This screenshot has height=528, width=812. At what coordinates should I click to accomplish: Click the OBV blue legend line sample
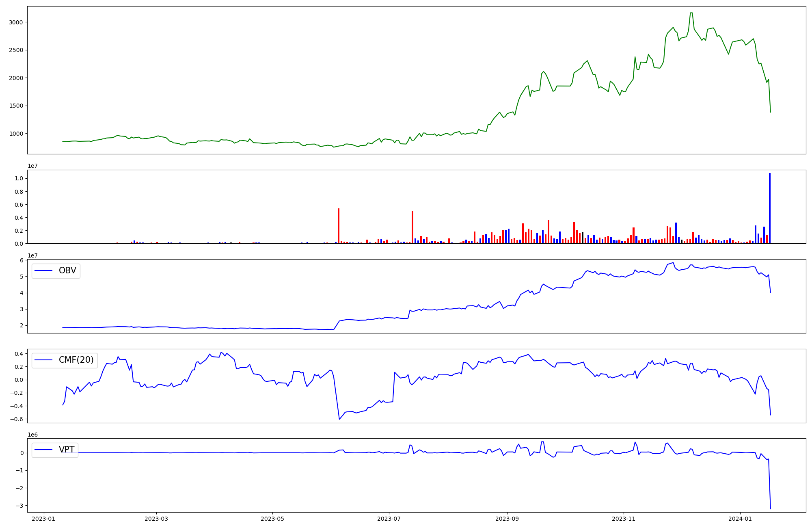click(x=43, y=270)
